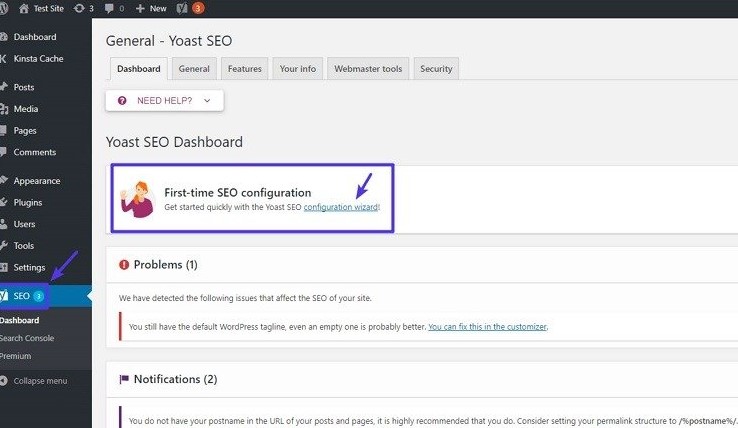Open the updates indicator showing 3
Image resolution: width=738 pixels, height=428 pixels.
coord(83,8)
